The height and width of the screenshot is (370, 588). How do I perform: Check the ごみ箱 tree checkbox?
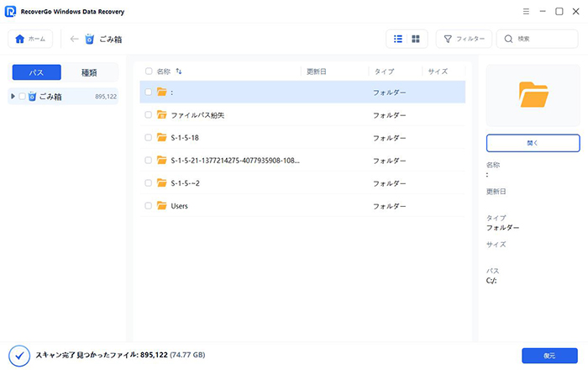pyautogui.click(x=22, y=97)
